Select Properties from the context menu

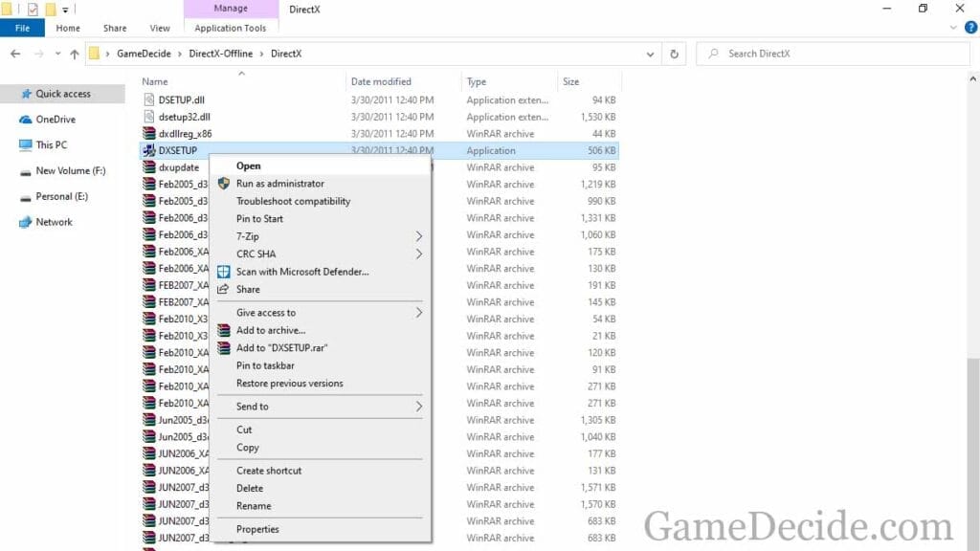pos(257,529)
